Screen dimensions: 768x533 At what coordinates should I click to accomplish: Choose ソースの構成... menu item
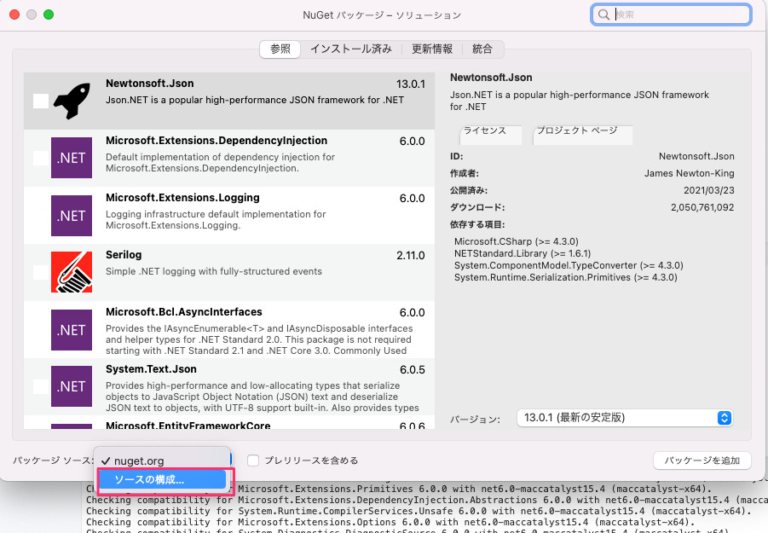point(162,480)
